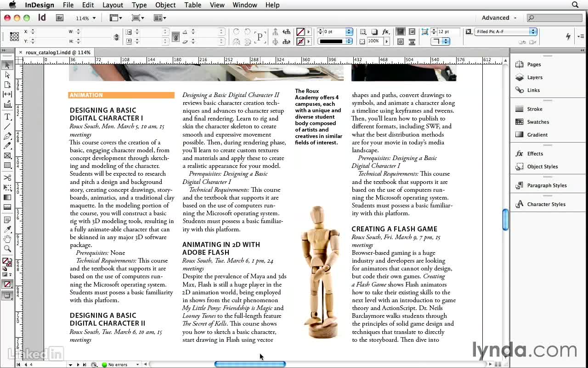Open the stroke style dropdown

(x=349, y=41)
